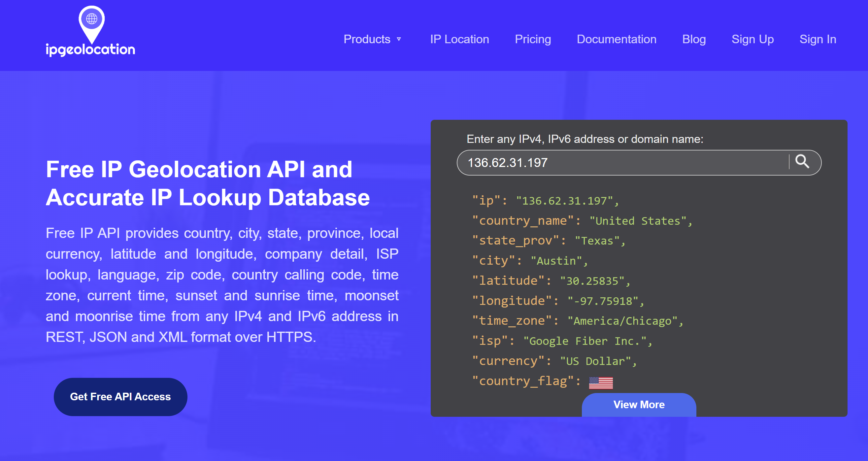Click the Sign Up link
868x461 pixels.
click(752, 39)
